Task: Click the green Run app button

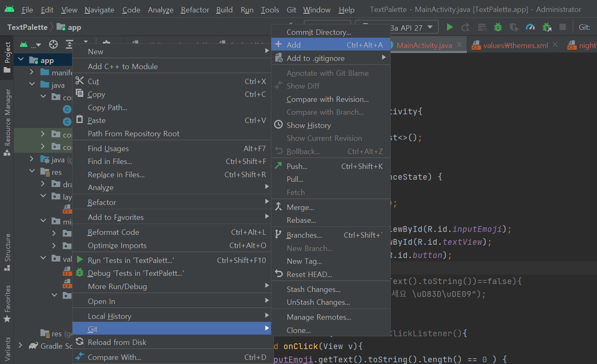Action: coord(450,27)
